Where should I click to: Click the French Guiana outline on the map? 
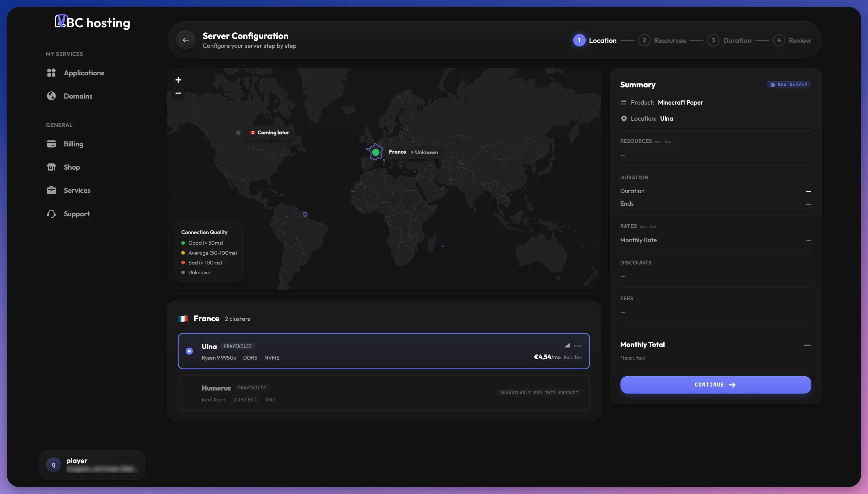click(x=305, y=214)
